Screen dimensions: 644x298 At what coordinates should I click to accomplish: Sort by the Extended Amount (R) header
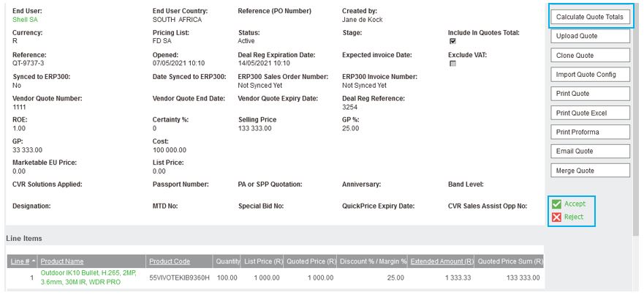point(442,261)
